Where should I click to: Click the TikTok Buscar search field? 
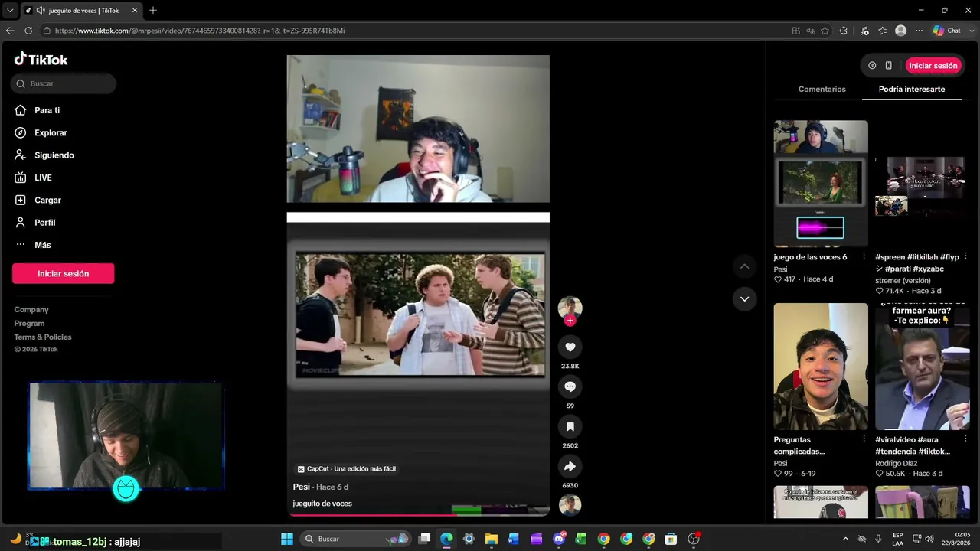(x=64, y=83)
